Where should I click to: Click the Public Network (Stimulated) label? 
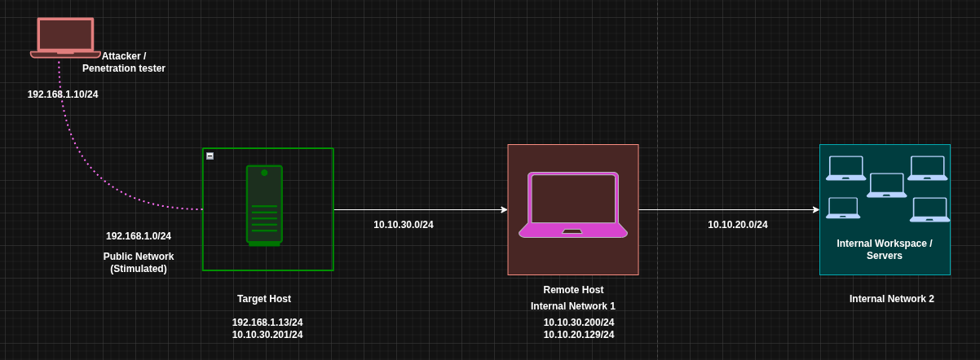point(139,262)
